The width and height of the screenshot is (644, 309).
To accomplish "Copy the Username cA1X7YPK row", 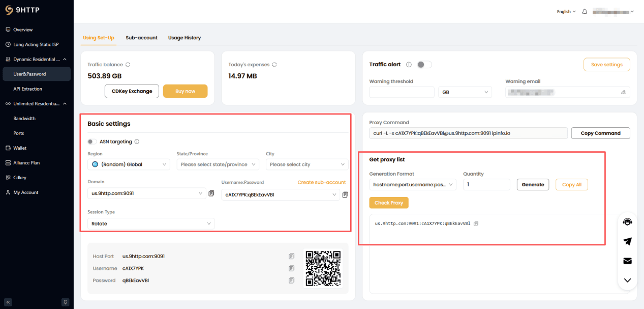I will 292,268.
